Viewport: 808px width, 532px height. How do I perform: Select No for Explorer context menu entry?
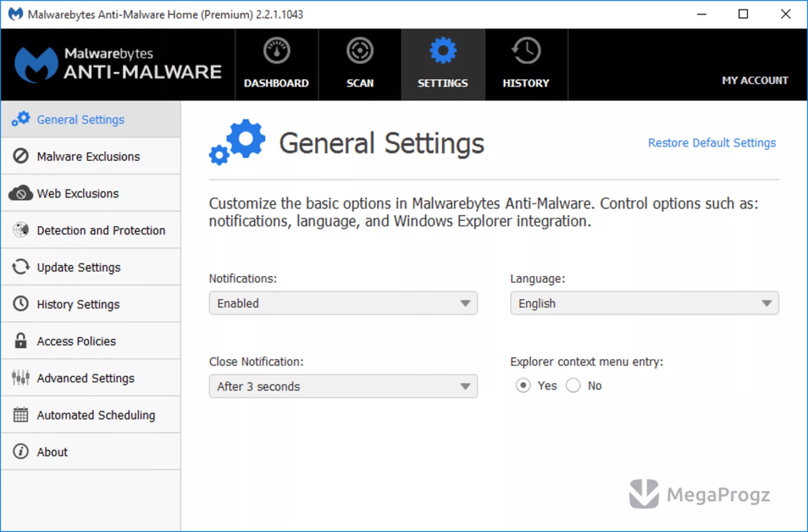coord(573,385)
